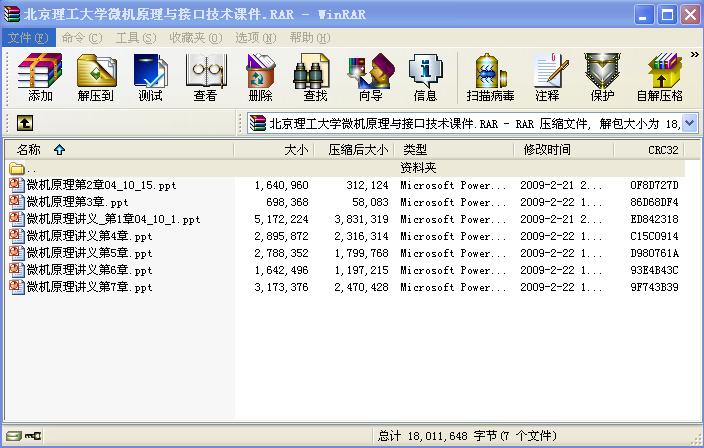Image resolution: width=704 pixels, height=448 pixels.
Task: Sort by 类型 column header
Action: point(453,149)
